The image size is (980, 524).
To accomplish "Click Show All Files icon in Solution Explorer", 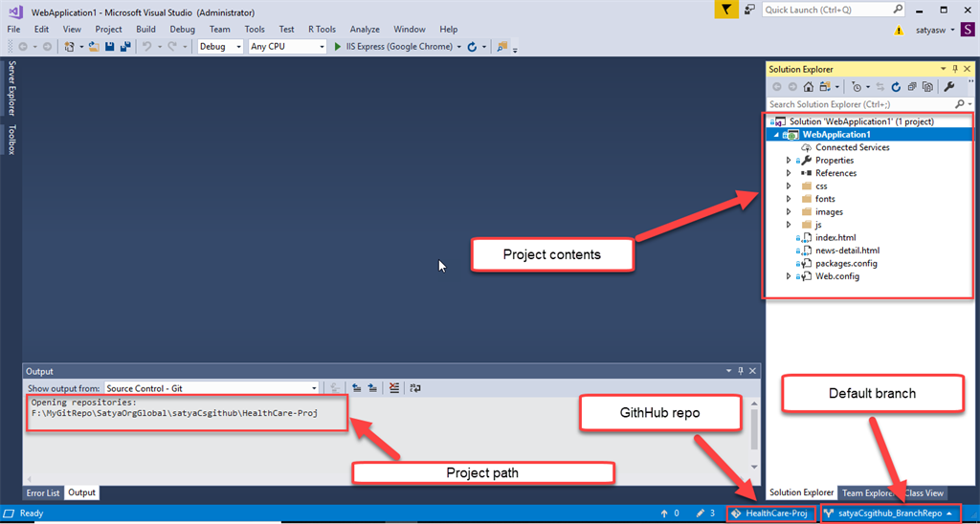I will click(928, 87).
